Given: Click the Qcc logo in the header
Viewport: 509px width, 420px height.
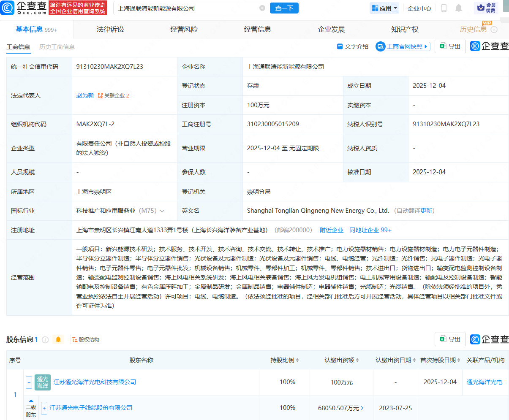Looking at the screenshot, I should pyautogui.click(x=24, y=8).
